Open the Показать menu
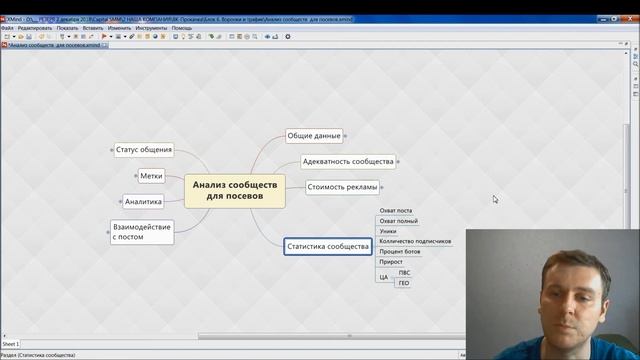This screenshot has height=360, width=640. point(67,28)
